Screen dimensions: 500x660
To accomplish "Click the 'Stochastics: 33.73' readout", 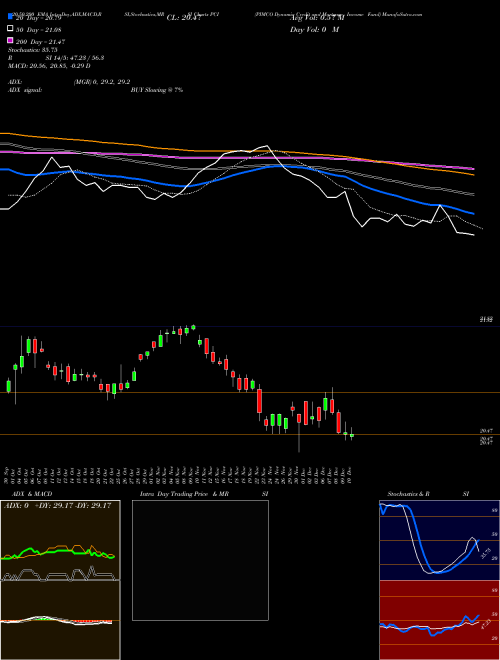I will [x=32, y=50].
